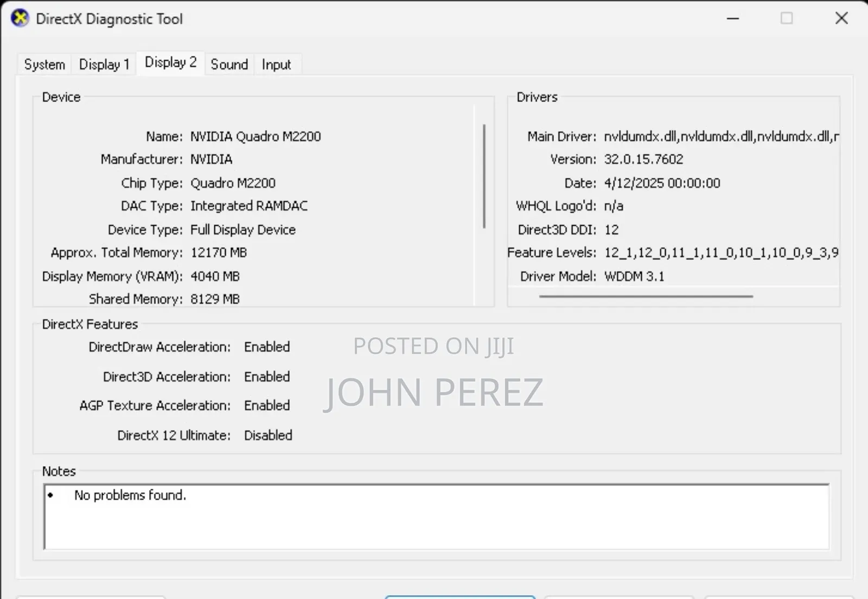Click the DirectX 12 Ultimate label
The width and height of the screenshot is (868, 599).
pyautogui.click(x=174, y=436)
